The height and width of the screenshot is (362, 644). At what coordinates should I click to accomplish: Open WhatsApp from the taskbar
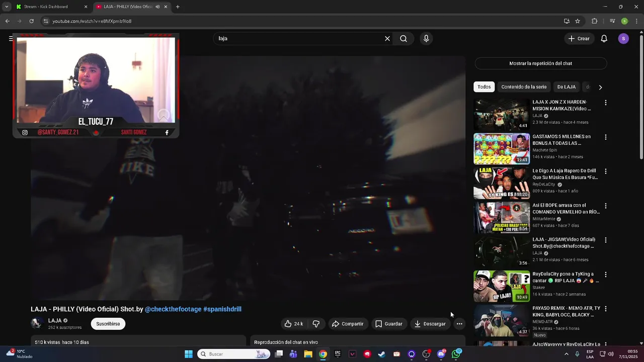tap(456, 354)
